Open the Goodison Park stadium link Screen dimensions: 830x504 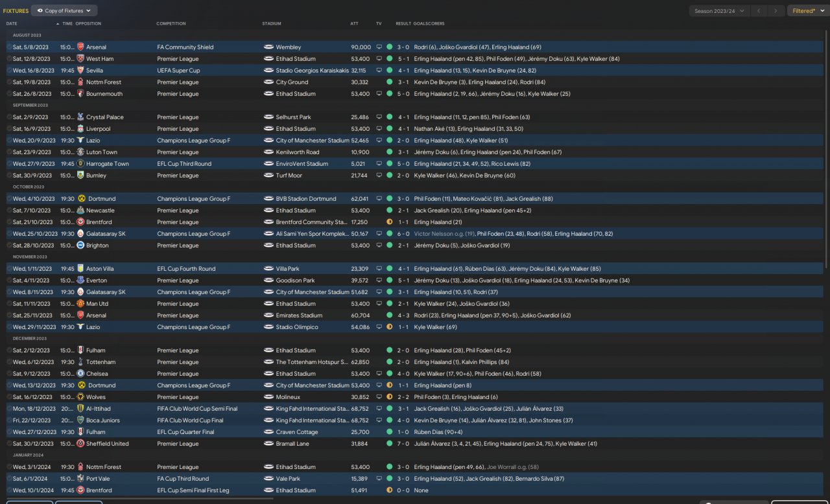pos(295,281)
